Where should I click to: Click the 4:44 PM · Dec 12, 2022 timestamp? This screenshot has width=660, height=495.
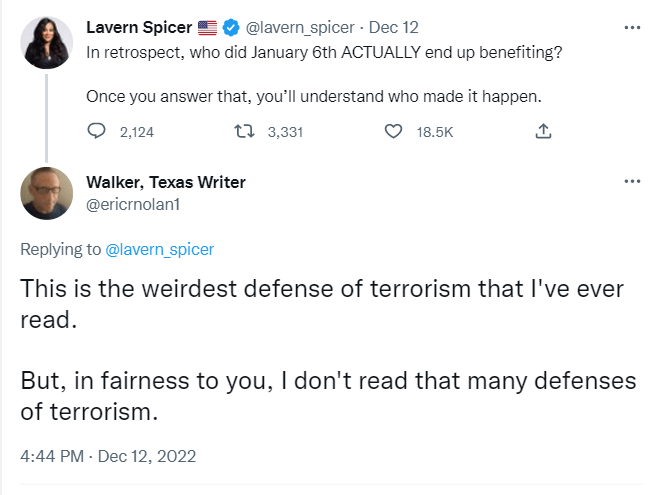108,455
